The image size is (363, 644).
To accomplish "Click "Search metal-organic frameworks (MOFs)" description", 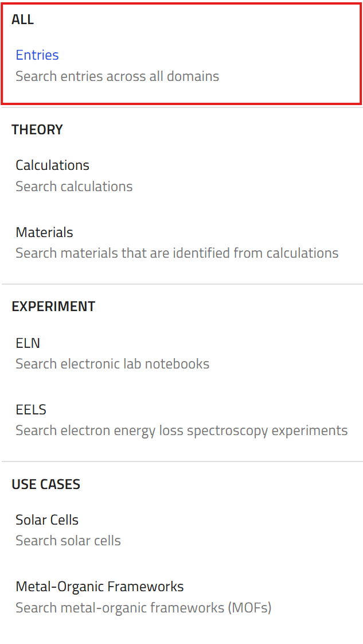I will click(x=143, y=607).
